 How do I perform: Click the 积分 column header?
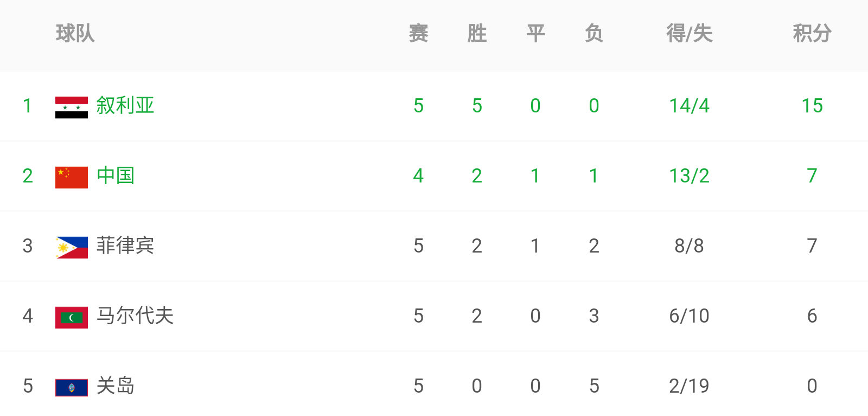[812, 33]
